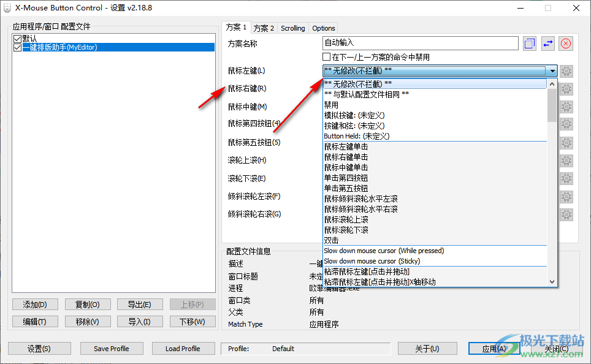Open gear settings for 倾斜滚轮左滚(F) row

566,197
